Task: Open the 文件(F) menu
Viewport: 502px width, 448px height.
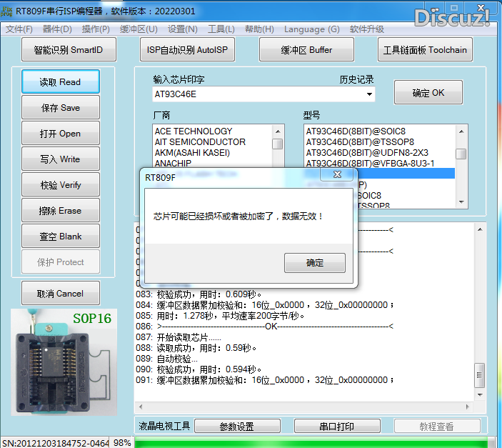Action: [19, 29]
